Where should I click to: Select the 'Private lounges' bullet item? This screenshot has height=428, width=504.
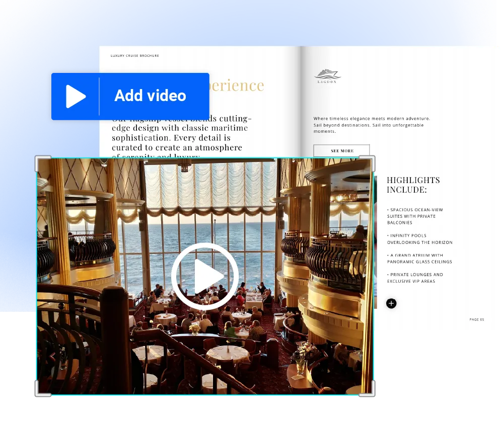click(x=415, y=278)
